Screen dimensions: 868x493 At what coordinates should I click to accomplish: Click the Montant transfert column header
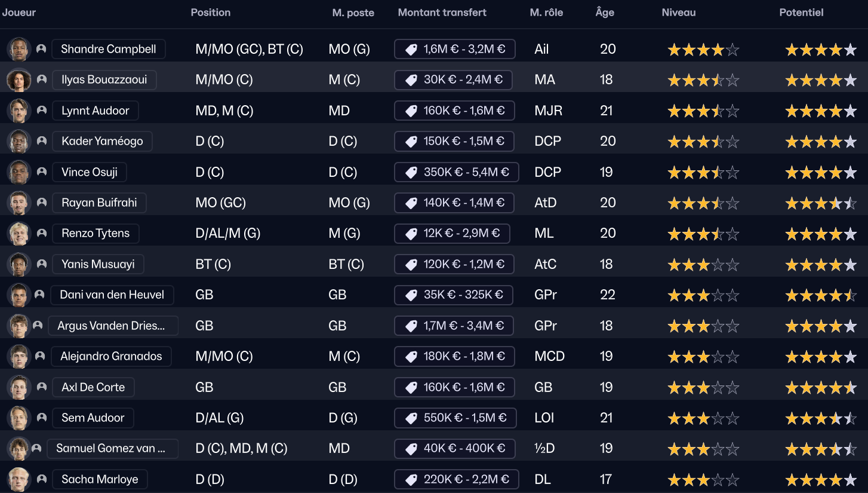442,13
